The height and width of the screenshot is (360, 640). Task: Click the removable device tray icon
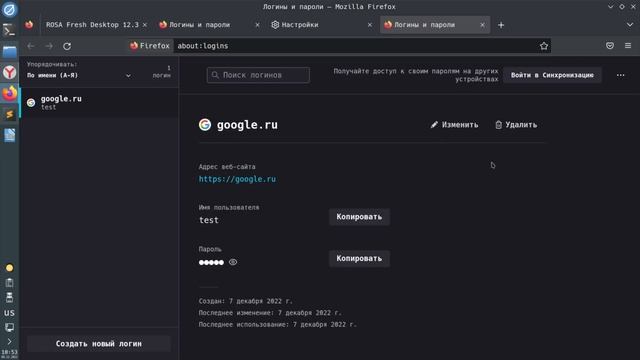coord(9,297)
